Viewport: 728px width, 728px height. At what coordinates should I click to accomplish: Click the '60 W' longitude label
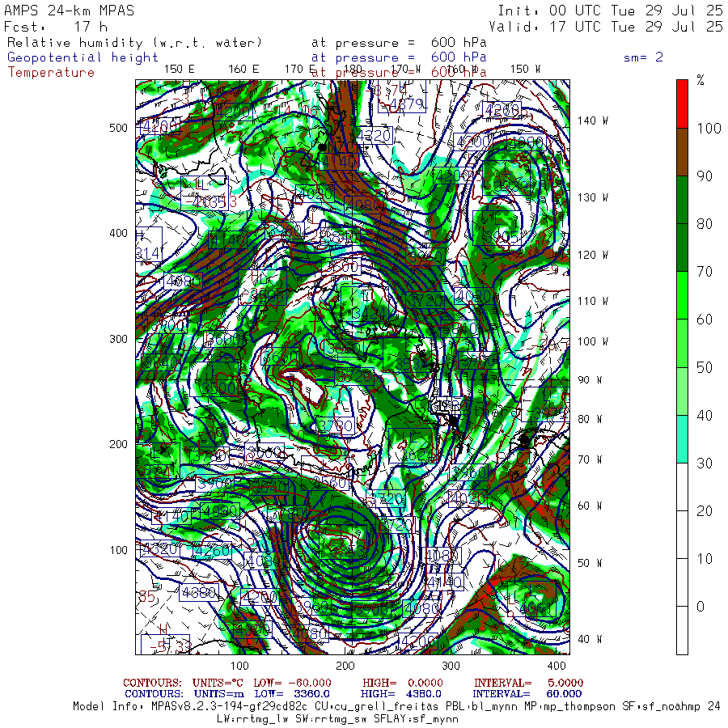[590, 506]
